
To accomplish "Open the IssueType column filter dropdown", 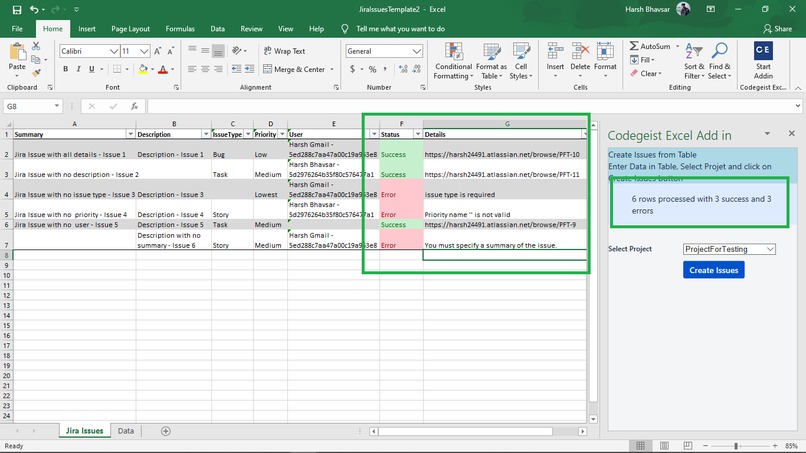I will coord(248,134).
